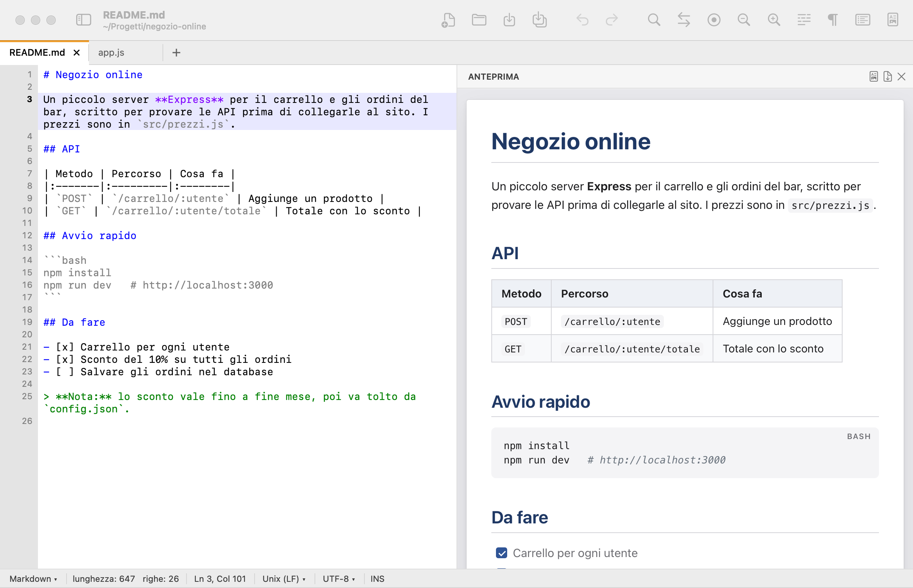Click the 'Avvio rapido' heading in preview
The width and height of the screenshot is (913, 588).
[x=540, y=402]
